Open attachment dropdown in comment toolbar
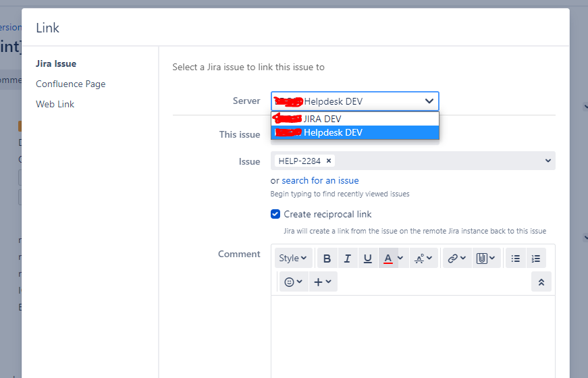 (x=486, y=258)
